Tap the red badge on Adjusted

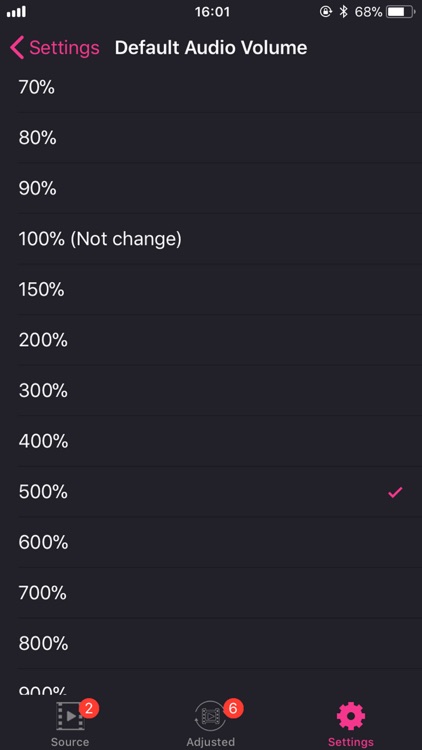pos(233,708)
